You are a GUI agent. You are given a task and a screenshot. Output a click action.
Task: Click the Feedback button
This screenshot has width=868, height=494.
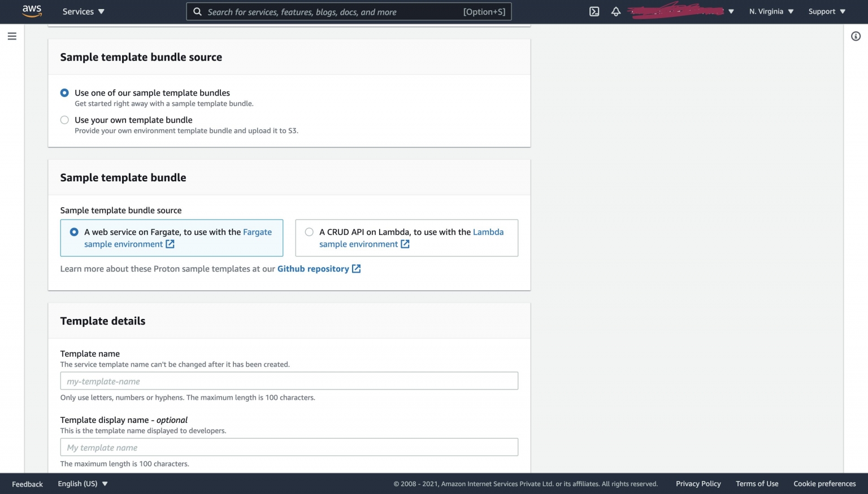coord(27,484)
